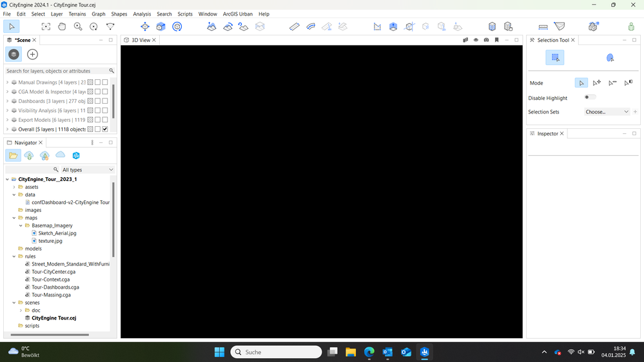Toggle the Disable Highlight switch
This screenshot has height=362, width=644.
[x=590, y=97]
